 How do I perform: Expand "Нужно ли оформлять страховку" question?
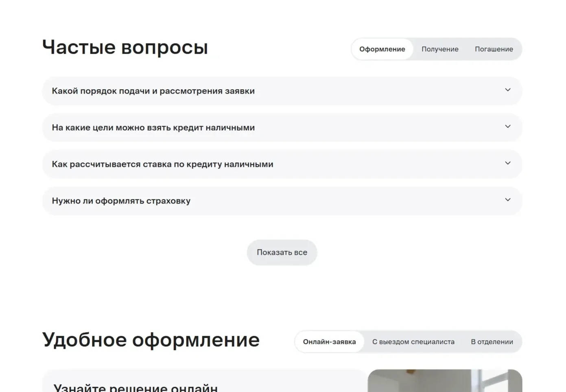282,201
